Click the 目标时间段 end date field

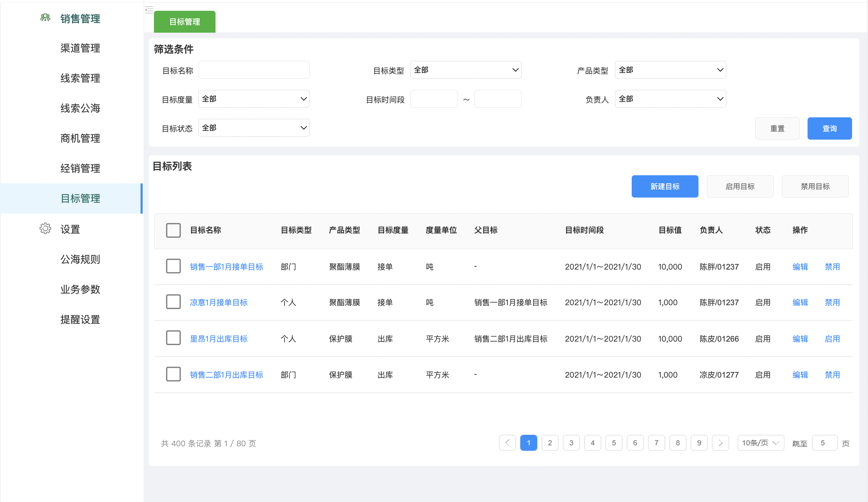click(x=498, y=99)
